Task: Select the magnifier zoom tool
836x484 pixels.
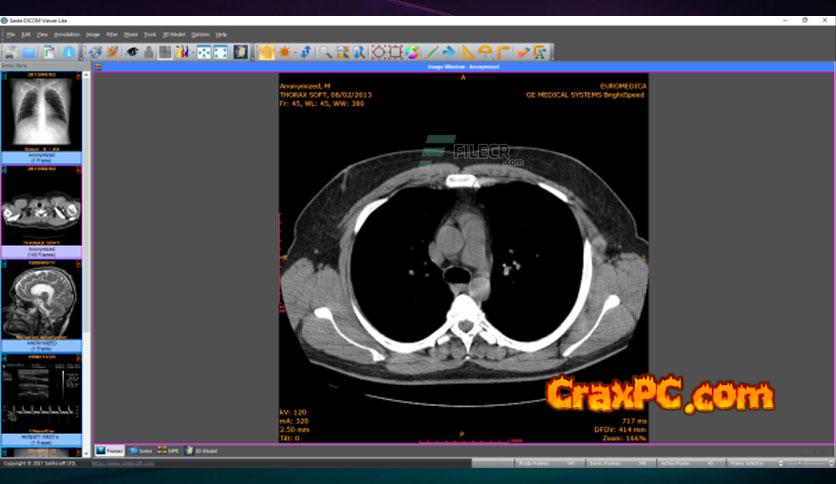Action: (325, 52)
